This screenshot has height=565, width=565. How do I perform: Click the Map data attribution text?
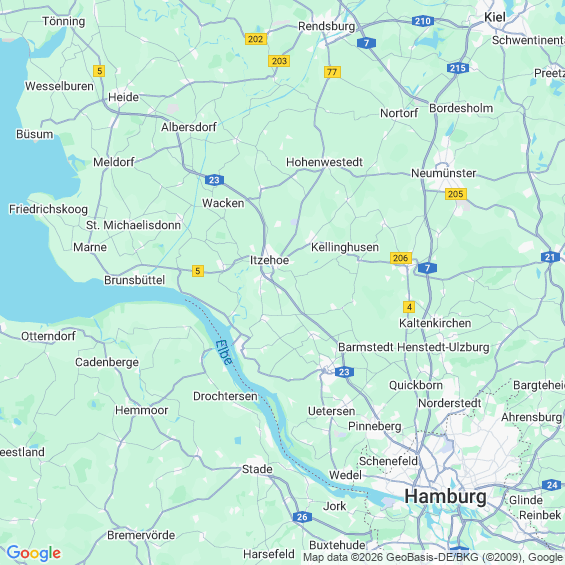433,557
